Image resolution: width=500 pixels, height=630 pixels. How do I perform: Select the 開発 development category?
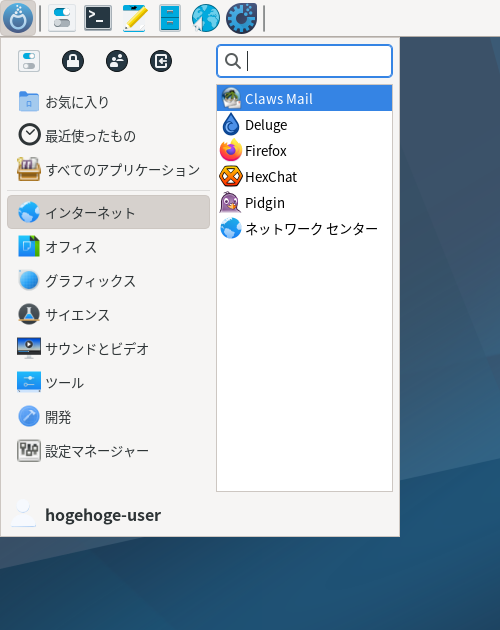pos(109,417)
